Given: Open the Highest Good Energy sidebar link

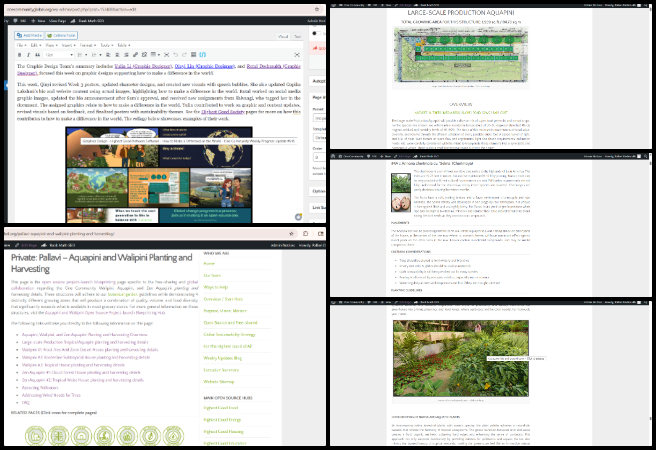Looking at the screenshot, I should (x=222, y=419).
